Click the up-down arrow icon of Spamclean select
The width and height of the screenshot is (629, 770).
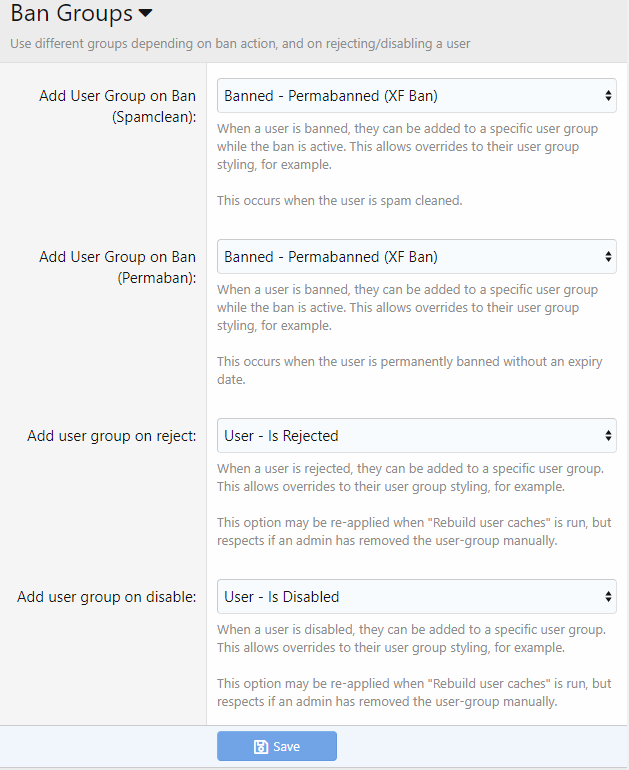click(x=608, y=96)
